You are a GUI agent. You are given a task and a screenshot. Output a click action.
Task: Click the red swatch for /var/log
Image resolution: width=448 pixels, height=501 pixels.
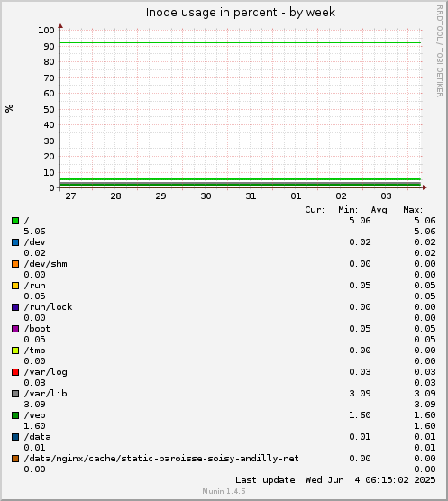15,372
